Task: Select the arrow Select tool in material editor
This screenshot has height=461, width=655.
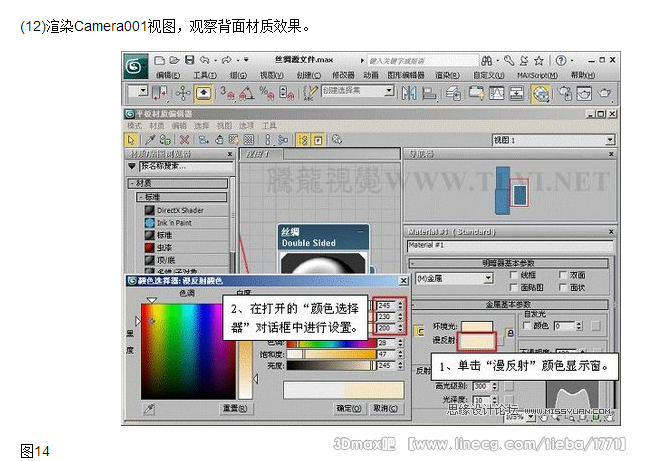Action: pyautogui.click(x=131, y=140)
